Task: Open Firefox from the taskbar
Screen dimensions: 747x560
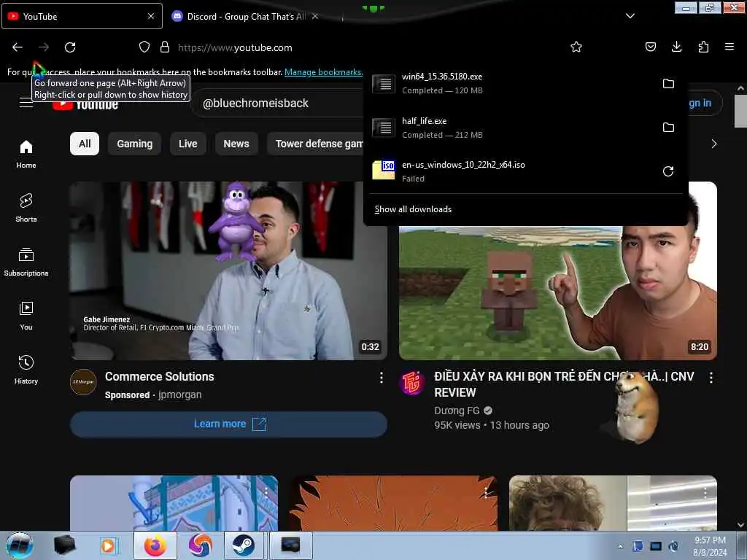Action: click(x=155, y=545)
